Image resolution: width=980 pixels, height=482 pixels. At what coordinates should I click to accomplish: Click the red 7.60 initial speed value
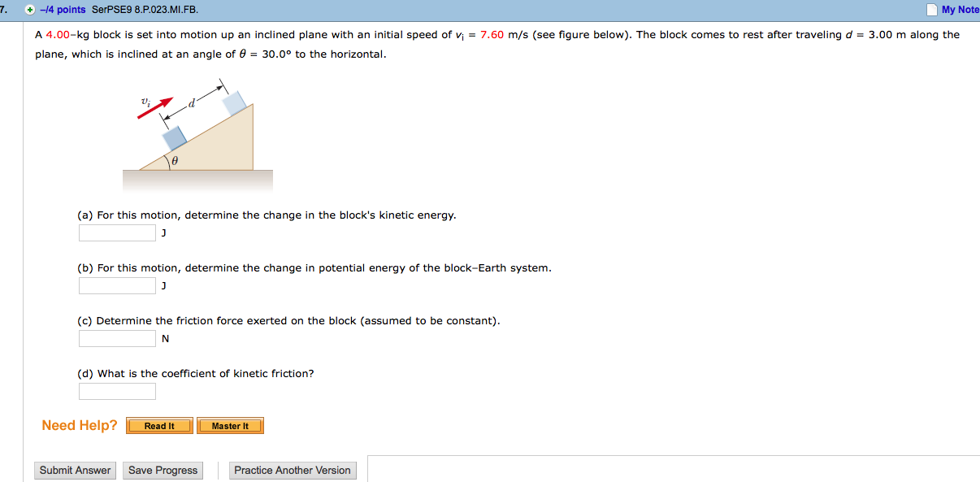tap(492, 35)
